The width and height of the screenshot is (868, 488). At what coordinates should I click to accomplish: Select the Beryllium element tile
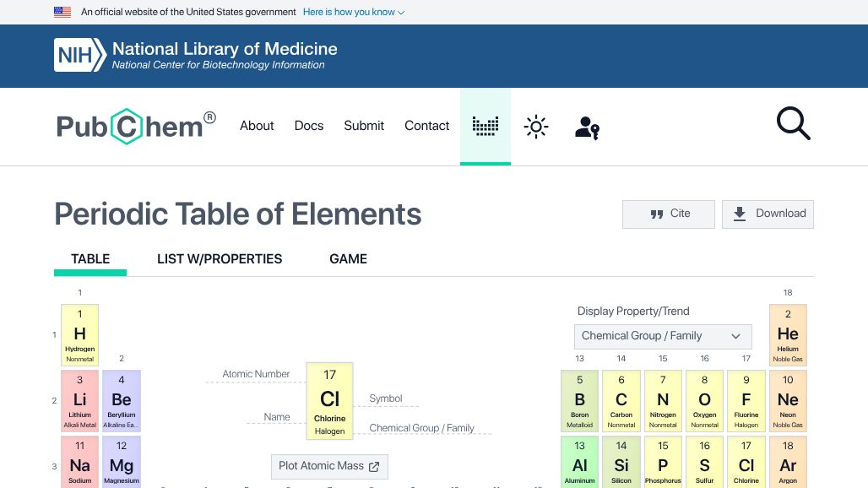(122, 400)
